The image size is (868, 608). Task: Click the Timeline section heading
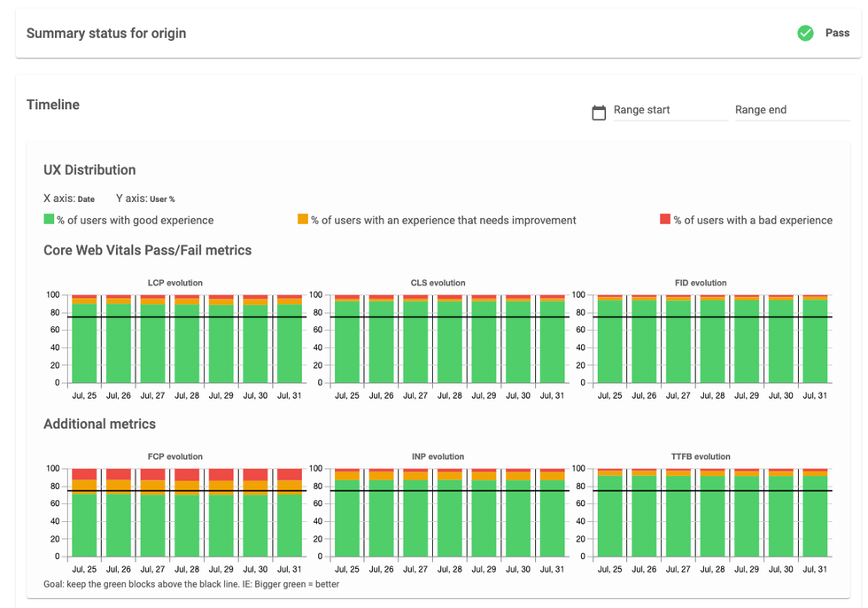53,105
